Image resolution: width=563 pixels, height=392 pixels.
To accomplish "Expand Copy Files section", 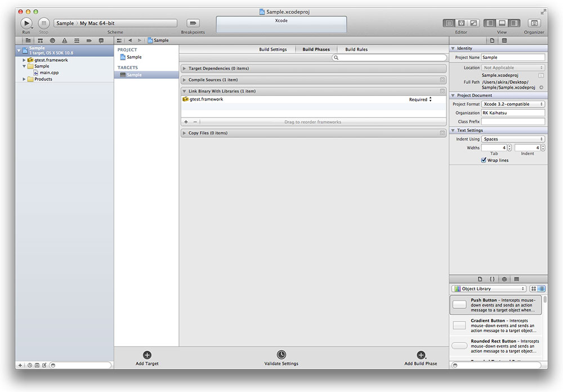I will click(184, 133).
